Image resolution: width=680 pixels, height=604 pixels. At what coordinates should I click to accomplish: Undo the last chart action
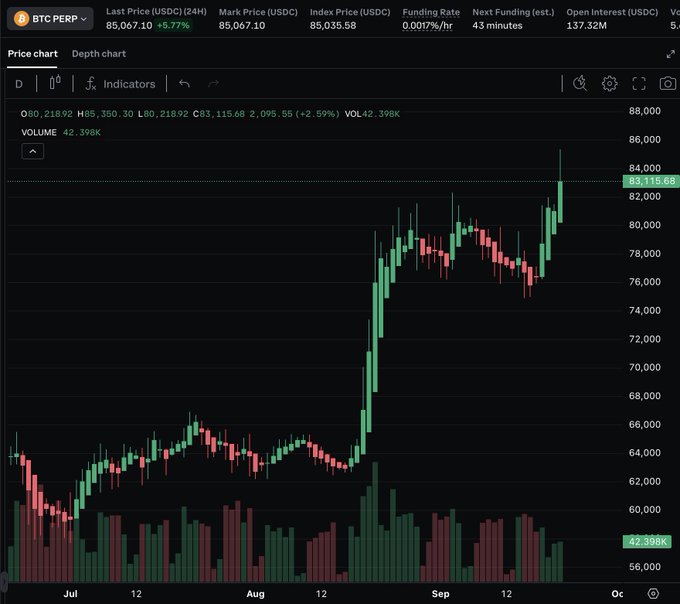coord(184,83)
